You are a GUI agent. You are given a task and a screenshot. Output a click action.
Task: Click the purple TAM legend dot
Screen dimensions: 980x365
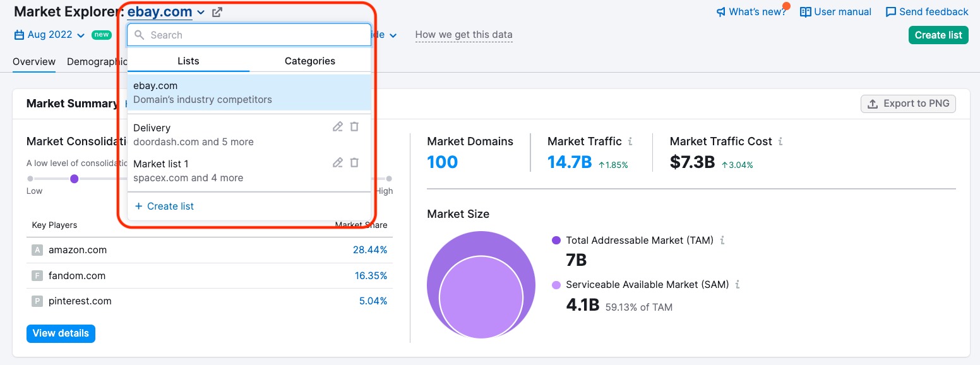[x=556, y=240]
